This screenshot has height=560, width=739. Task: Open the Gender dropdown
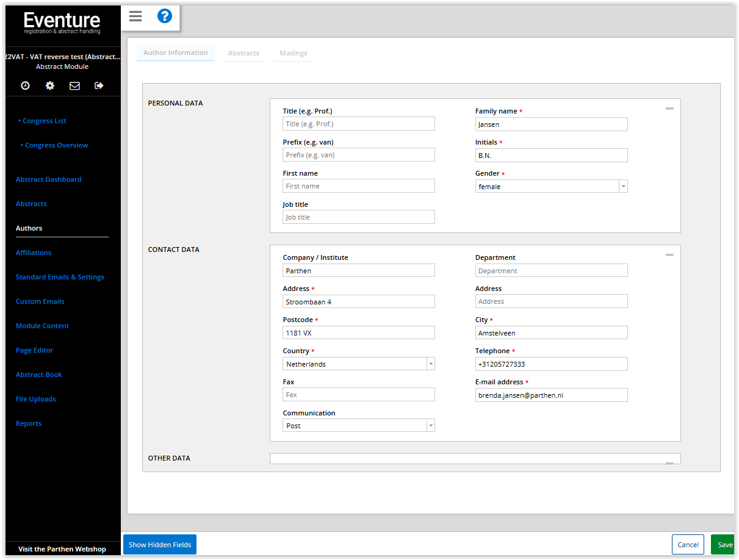coord(622,187)
